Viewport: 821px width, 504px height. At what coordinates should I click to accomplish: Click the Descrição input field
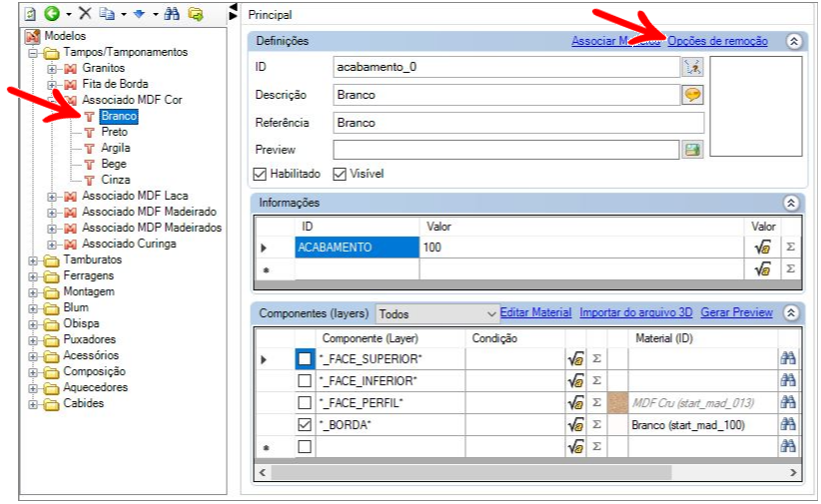pyautogui.click(x=506, y=95)
